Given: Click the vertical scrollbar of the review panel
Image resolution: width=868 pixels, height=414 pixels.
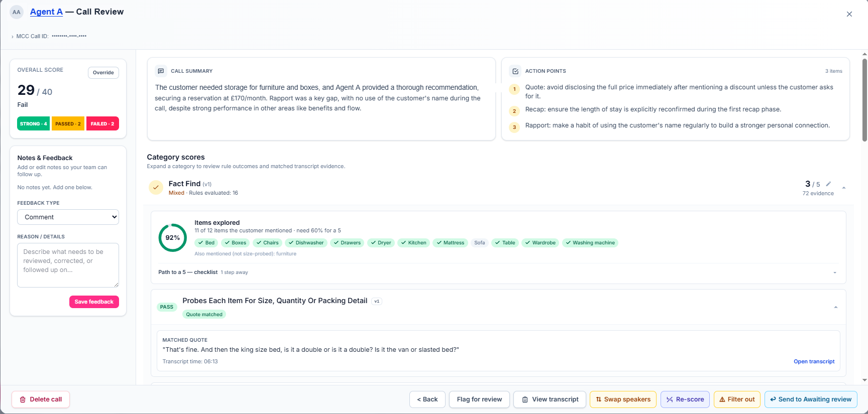Looking at the screenshot, I should click(x=864, y=100).
